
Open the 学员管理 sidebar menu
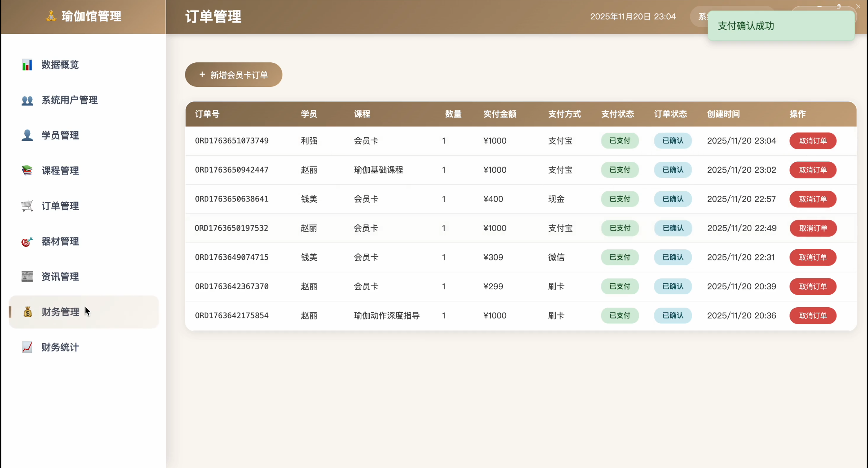pyautogui.click(x=60, y=135)
